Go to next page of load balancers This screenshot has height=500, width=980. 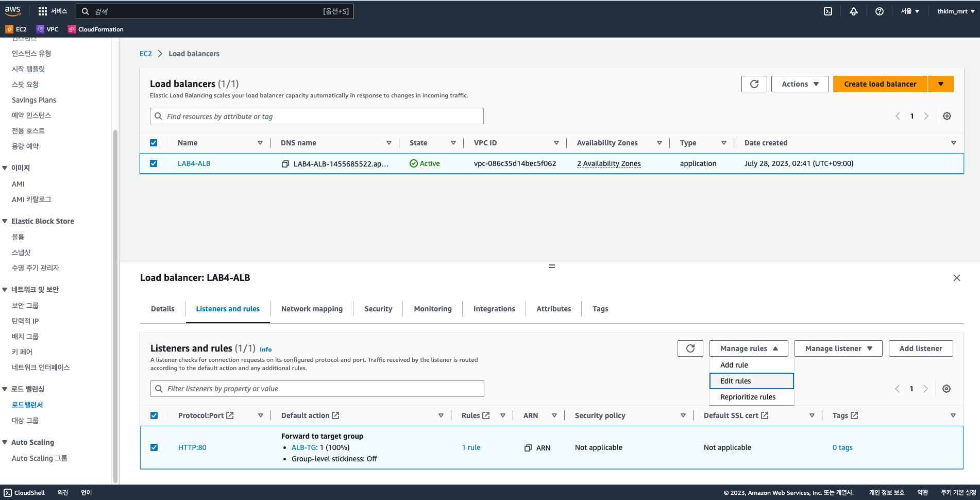point(926,116)
